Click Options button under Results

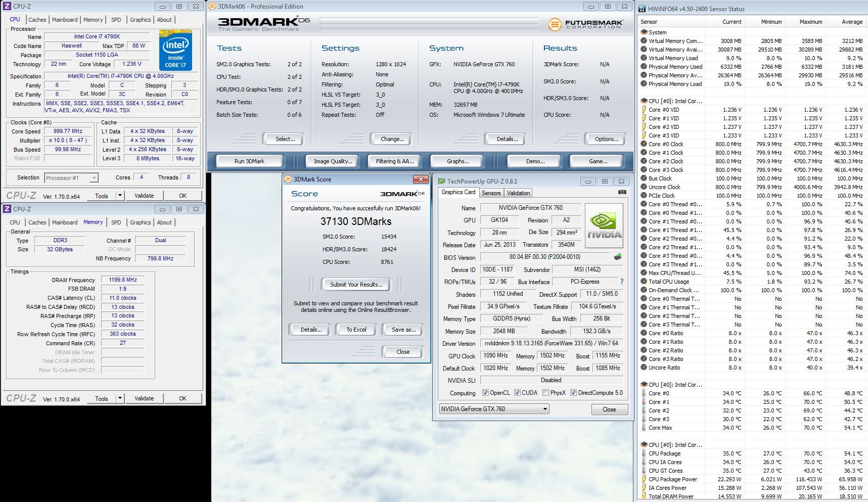(x=606, y=139)
